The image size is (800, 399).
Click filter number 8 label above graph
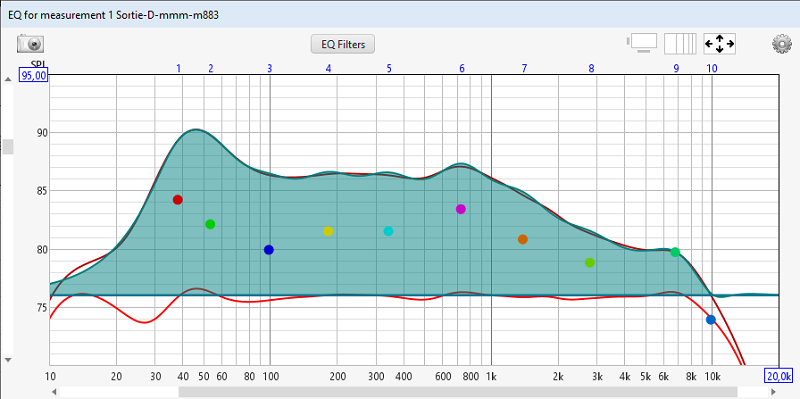coord(591,68)
